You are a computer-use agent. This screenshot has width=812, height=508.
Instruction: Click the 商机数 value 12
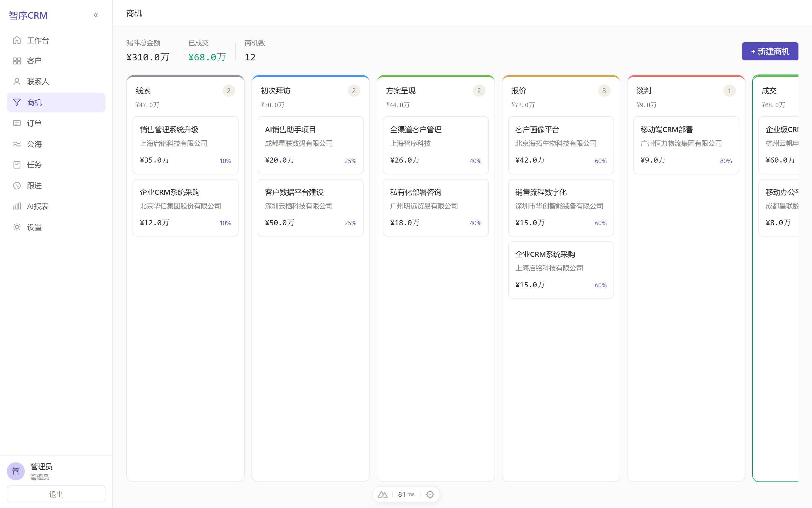pos(250,57)
